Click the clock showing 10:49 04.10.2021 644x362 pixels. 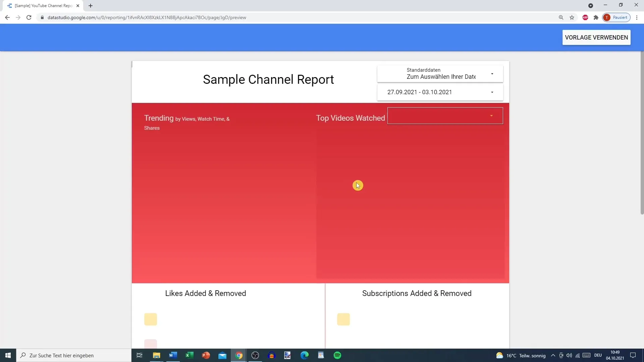tap(615, 355)
